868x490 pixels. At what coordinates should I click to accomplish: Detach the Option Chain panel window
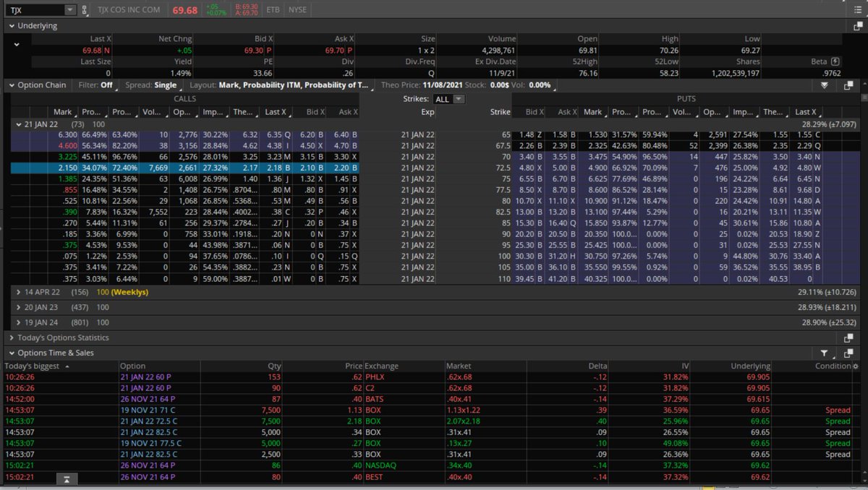pos(849,85)
